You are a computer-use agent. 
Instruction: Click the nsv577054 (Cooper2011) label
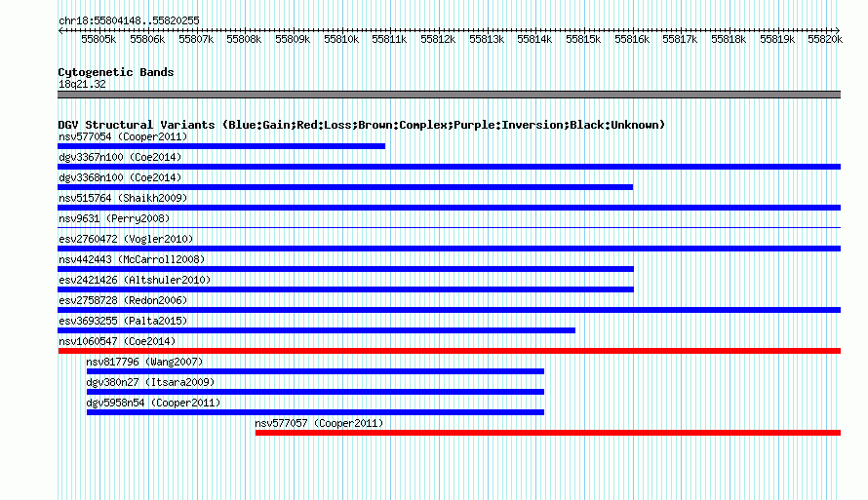(123, 136)
